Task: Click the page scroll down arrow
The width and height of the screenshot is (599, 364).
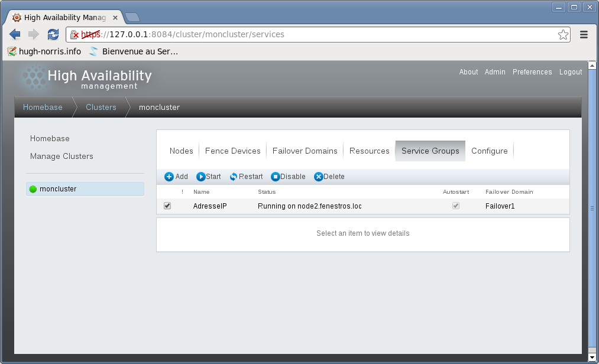Action: tap(592, 358)
